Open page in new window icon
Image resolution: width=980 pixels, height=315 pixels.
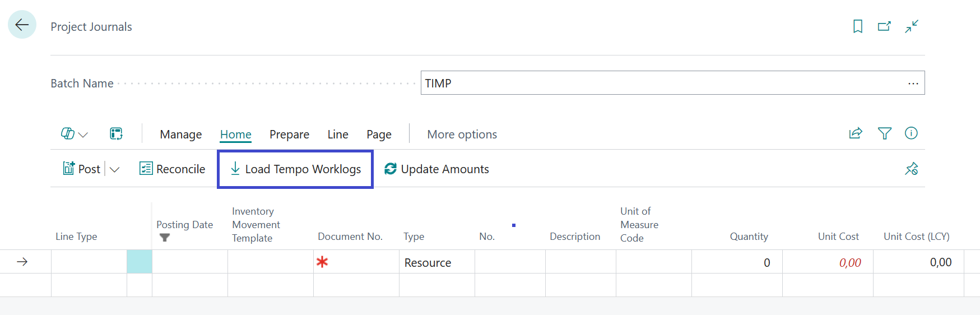coord(884,26)
